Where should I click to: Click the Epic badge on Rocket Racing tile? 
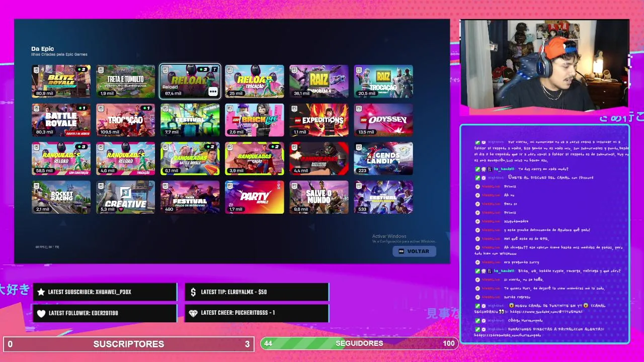[x=36, y=186]
